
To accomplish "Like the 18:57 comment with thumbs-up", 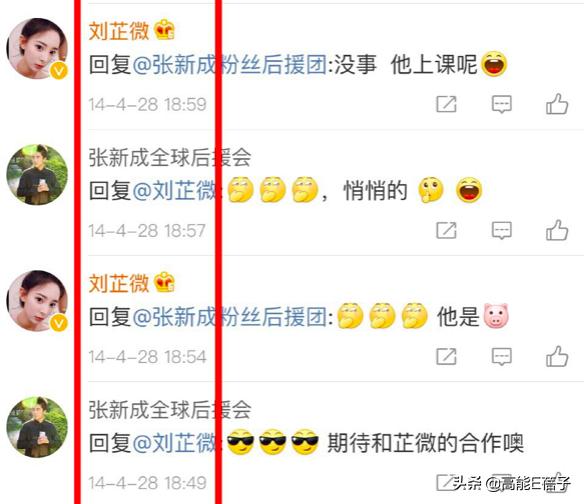I will click(557, 230).
